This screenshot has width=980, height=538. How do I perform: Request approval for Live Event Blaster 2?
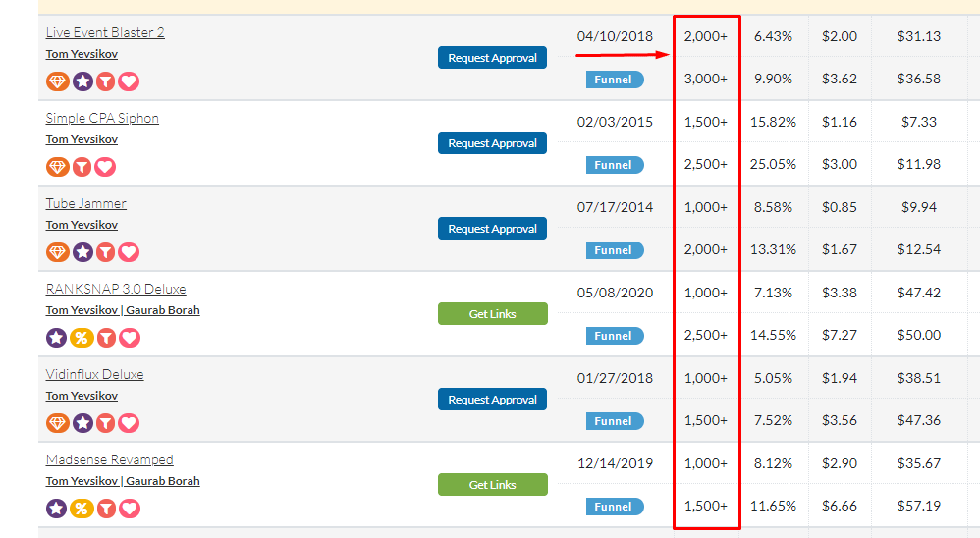click(x=493, y=58)
